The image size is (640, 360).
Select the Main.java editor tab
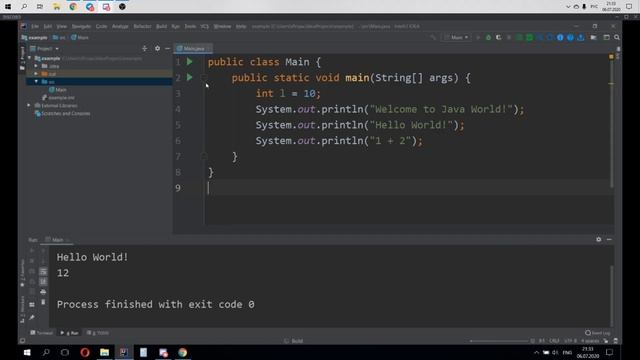(193, 49)
